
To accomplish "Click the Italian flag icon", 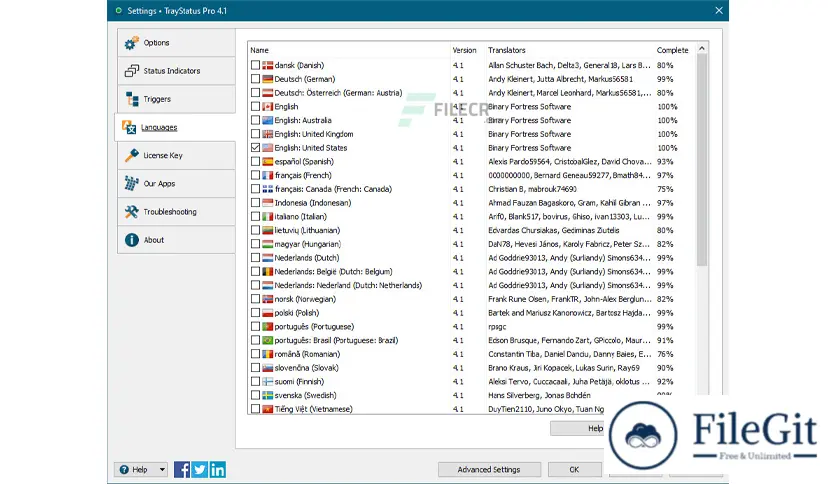I will click(x=268, y=216).
